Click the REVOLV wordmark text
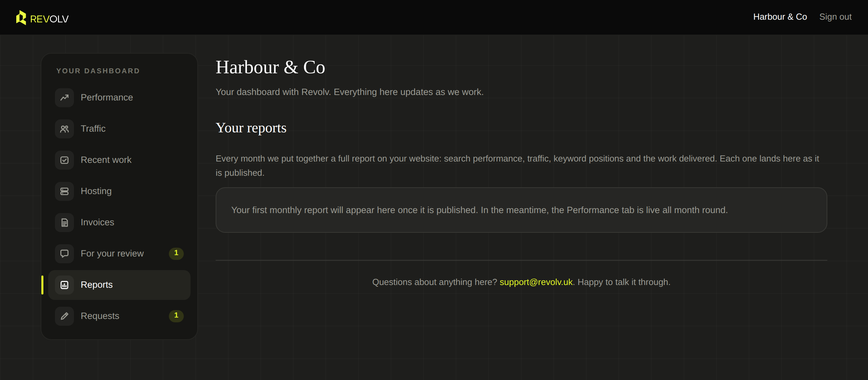 point(50,19)
